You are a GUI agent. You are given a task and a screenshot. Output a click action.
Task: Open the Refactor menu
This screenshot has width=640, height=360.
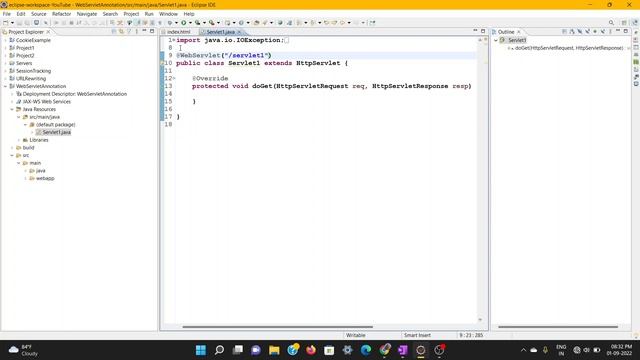pos(62,14)
